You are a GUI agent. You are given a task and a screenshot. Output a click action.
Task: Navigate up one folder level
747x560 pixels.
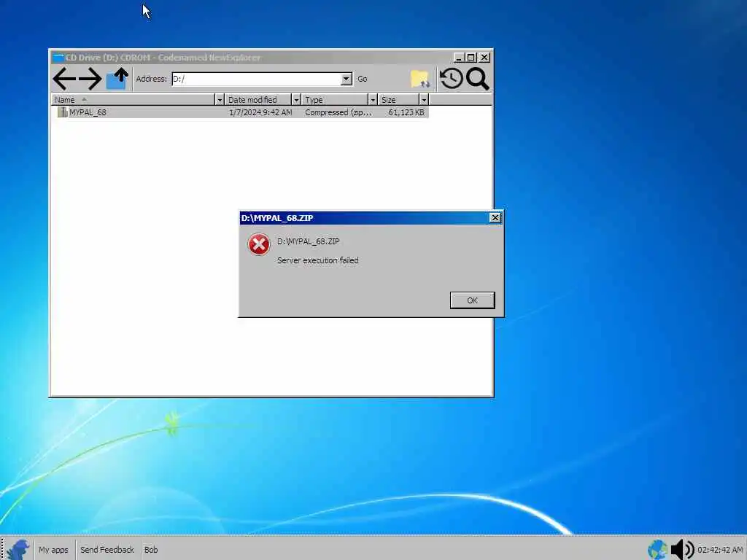[117, 79]
